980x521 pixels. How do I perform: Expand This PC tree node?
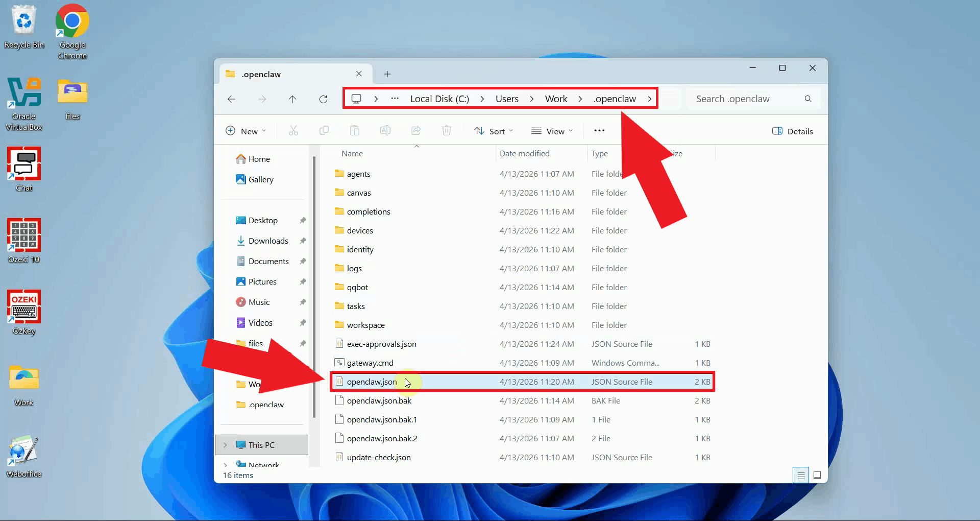point(225,445)
